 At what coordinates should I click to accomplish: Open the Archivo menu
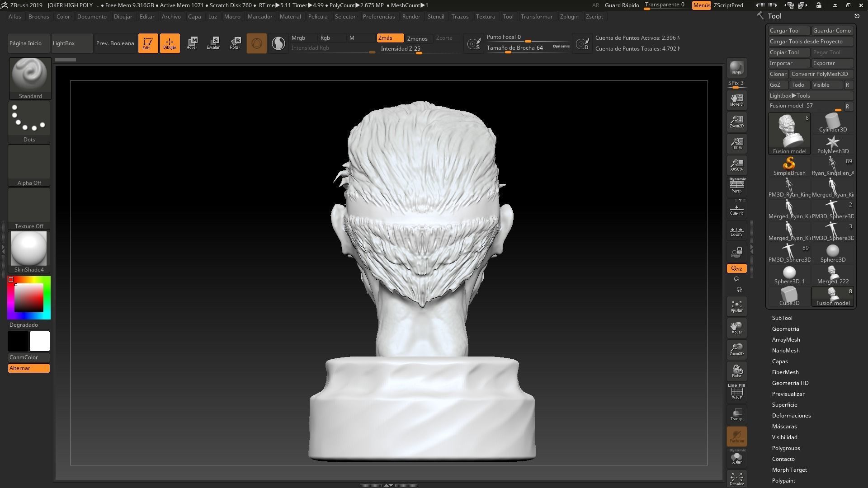coord(171,17)
